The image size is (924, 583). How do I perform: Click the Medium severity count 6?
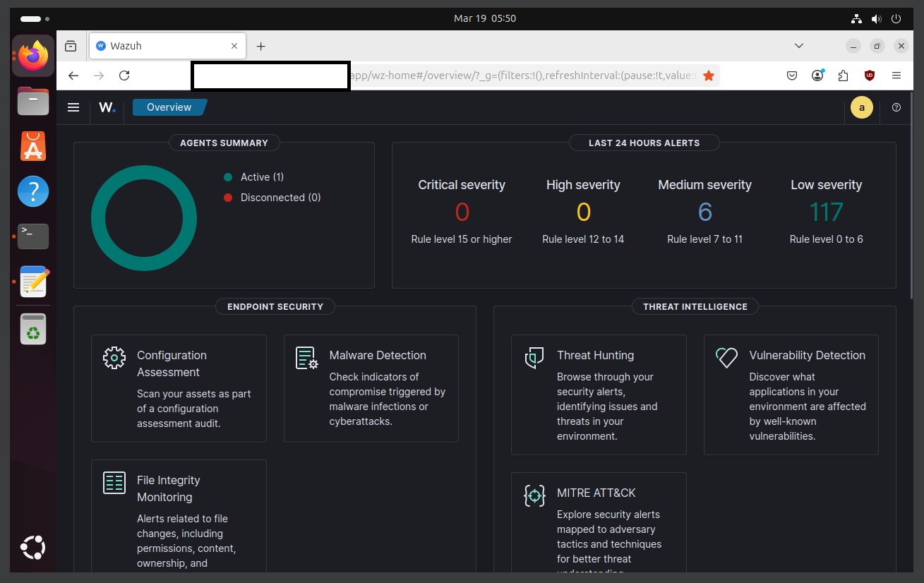point(705,212)
